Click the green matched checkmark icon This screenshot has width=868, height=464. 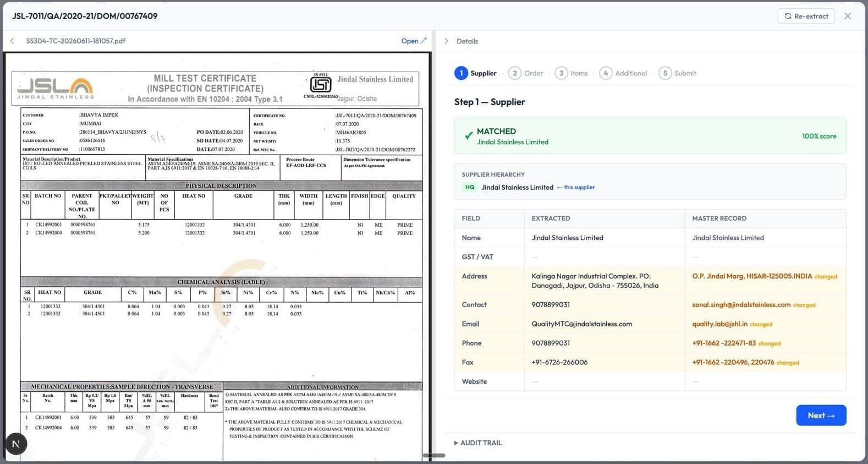pyautogui.click(x=469, y=135)
